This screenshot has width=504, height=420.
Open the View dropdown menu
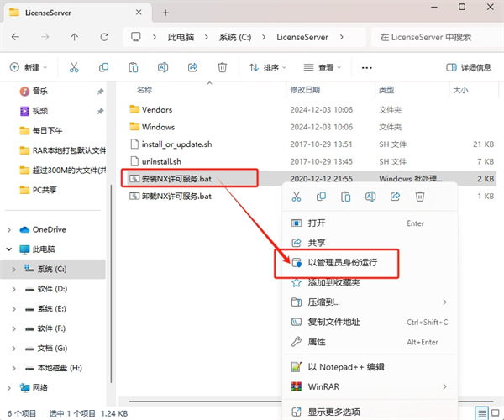coord(323,67)
